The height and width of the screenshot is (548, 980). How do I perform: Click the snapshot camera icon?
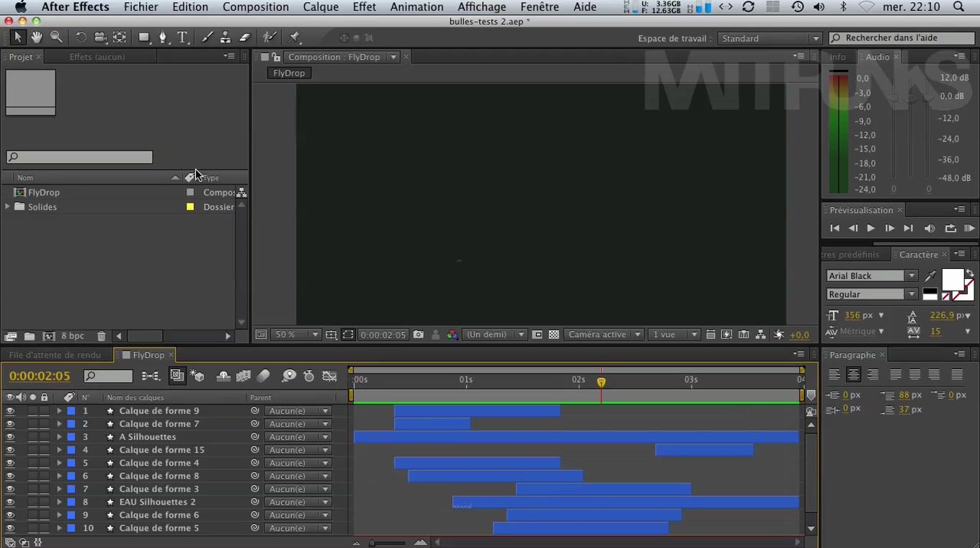pos(418,335)
